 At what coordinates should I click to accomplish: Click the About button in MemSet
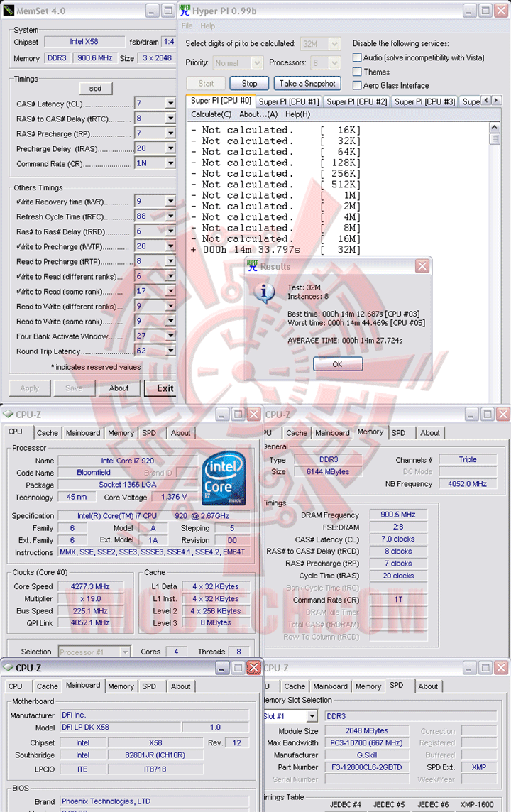[x=119, y=388]
